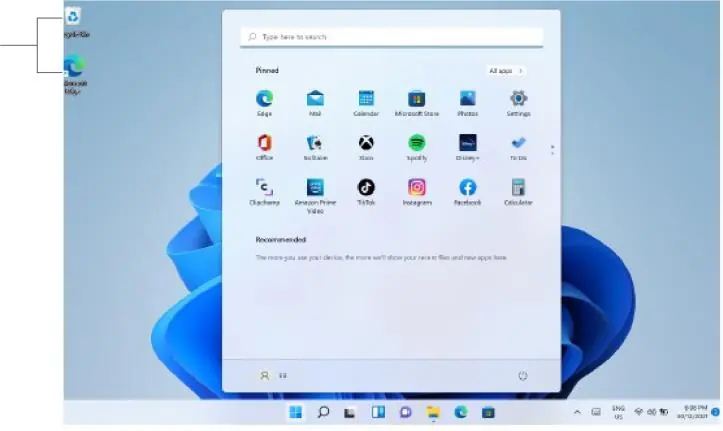Select the Microsoft Edge desktop shortcut
Viewport: 723px width, 431px height.
click(75, 74)
